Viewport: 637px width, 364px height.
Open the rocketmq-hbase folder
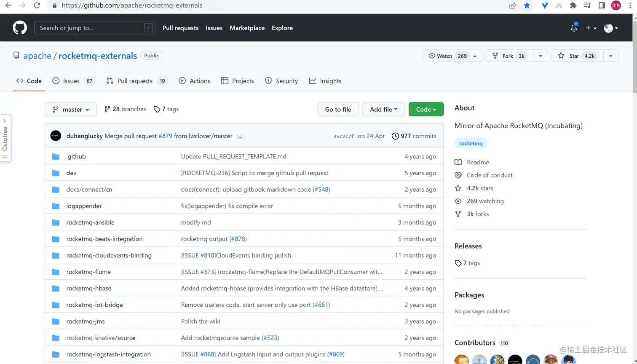pyautogui.click(x=89, y=288)
